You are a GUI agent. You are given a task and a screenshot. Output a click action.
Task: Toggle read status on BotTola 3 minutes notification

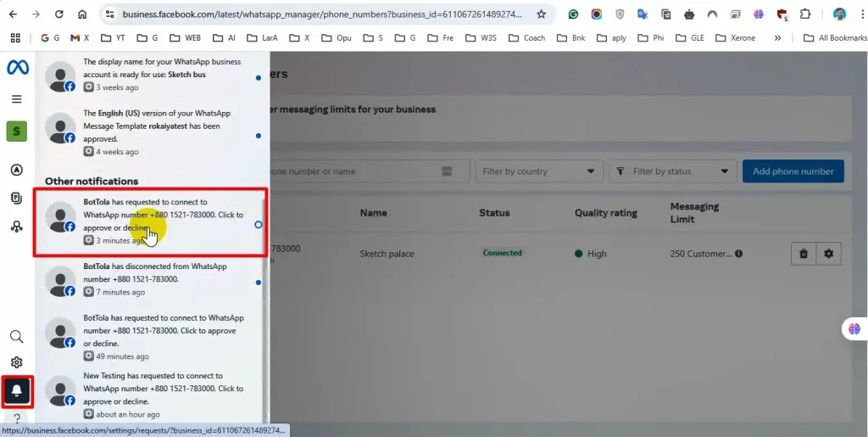[x=259, y=225]
